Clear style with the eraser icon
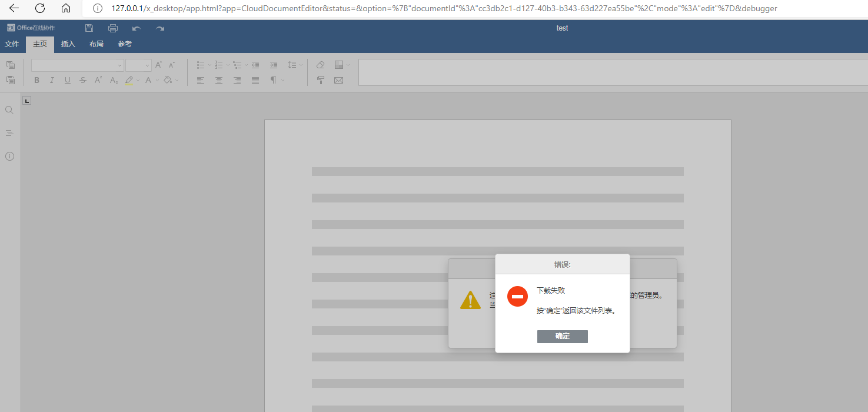Image resolution: width=868 pixels, height=412 pixels. click(x=321, y=65)
